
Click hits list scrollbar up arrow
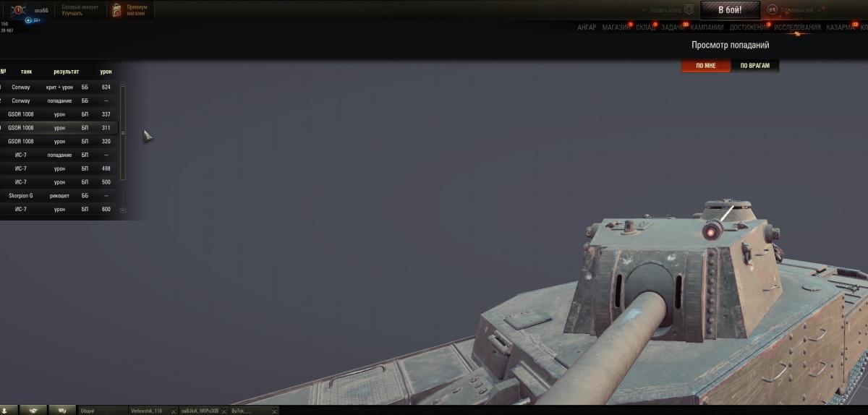pos(122,85)
